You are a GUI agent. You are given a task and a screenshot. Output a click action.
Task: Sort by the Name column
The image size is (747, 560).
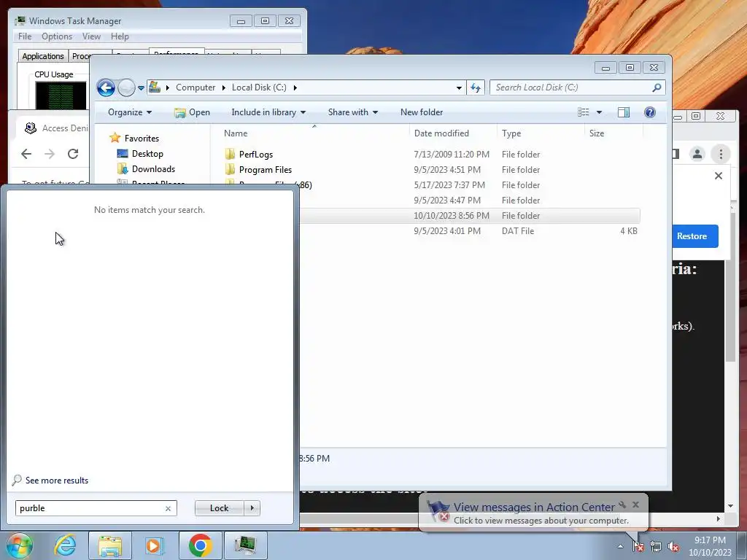coord(236,133)
